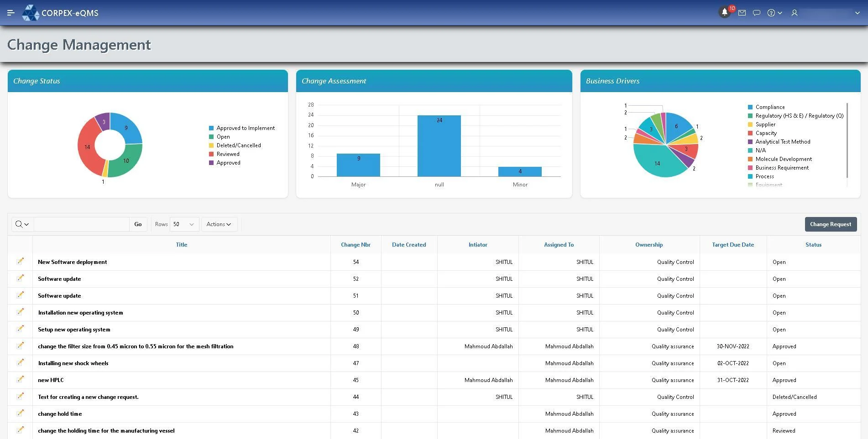This screenshot has height=439, width=868.
Task: Click edit pencil for new HPLC row
Action: (21, 379)
